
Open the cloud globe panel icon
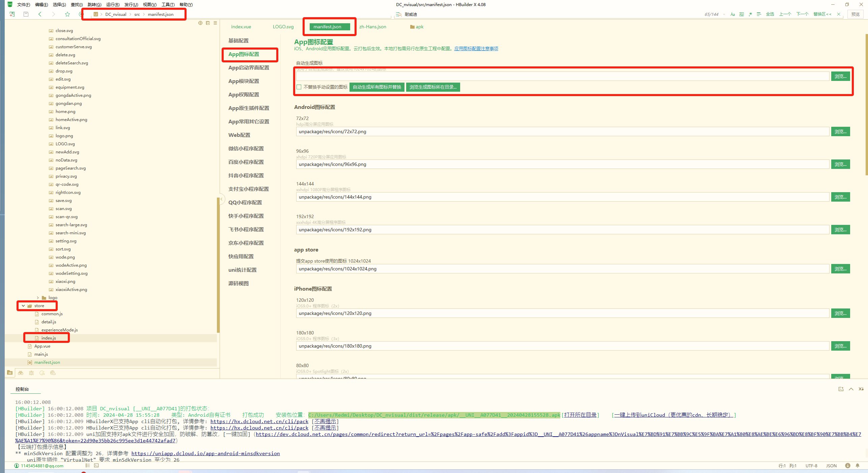[53, 373]
